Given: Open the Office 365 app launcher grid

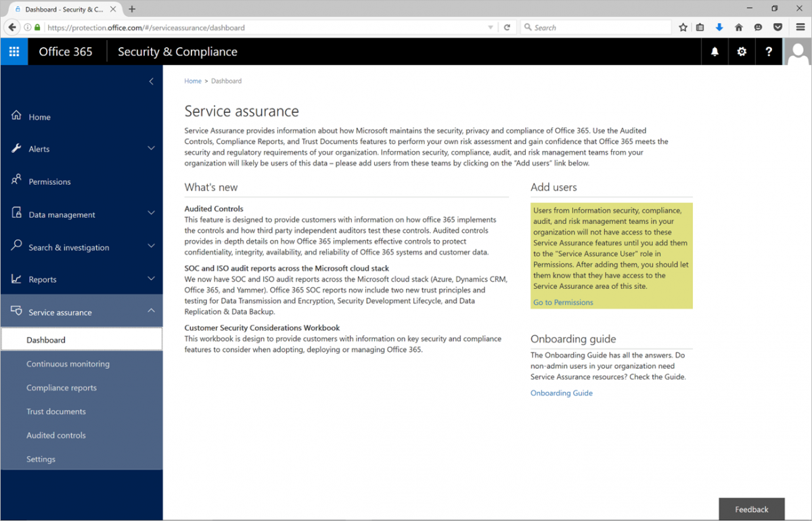Looking at the screenshot, I should coord(14,51).
